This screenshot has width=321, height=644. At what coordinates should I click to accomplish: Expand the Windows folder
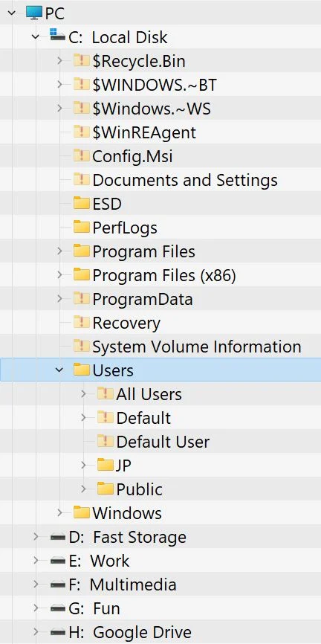tap(59, 512)
